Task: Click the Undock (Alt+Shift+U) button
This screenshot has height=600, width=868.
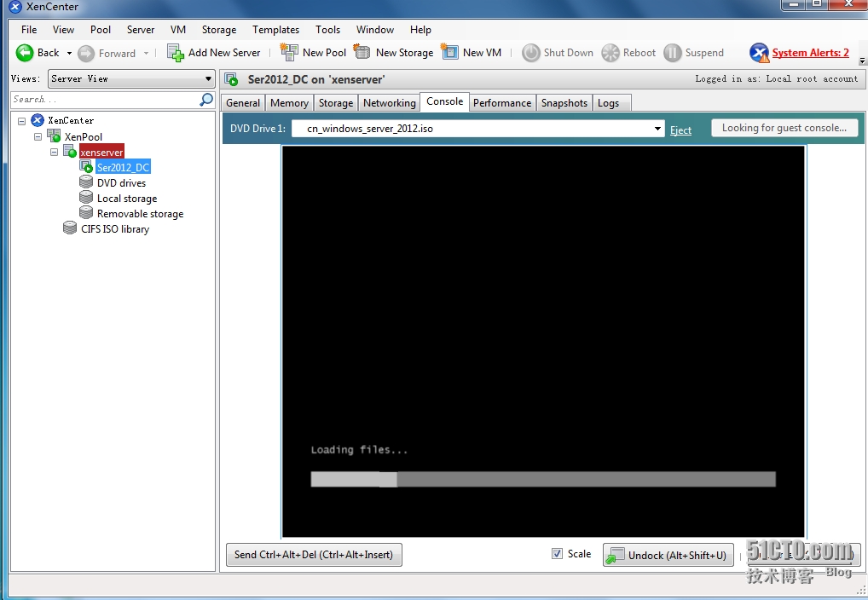Action: point(668,555)
